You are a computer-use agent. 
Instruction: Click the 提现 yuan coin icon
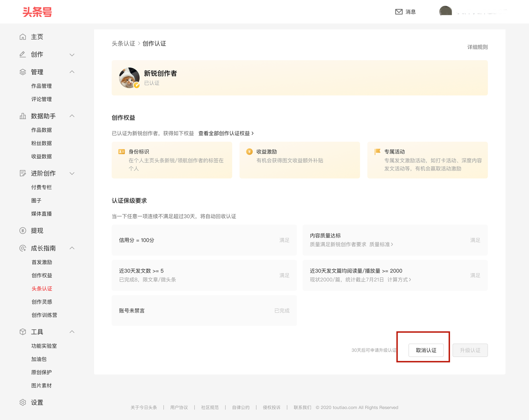point(23,231)
